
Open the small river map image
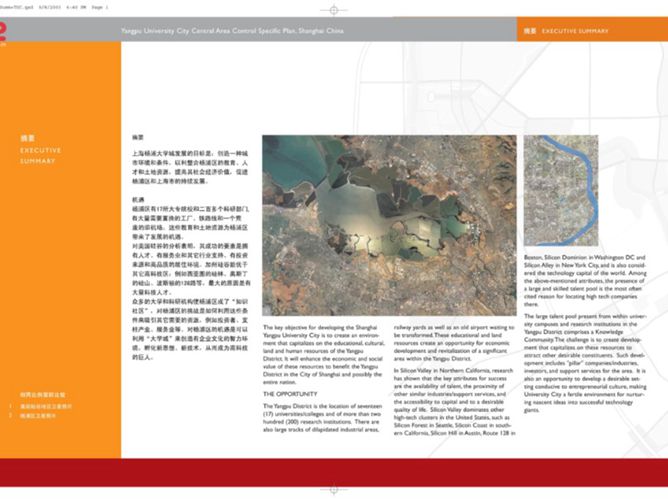561,190
